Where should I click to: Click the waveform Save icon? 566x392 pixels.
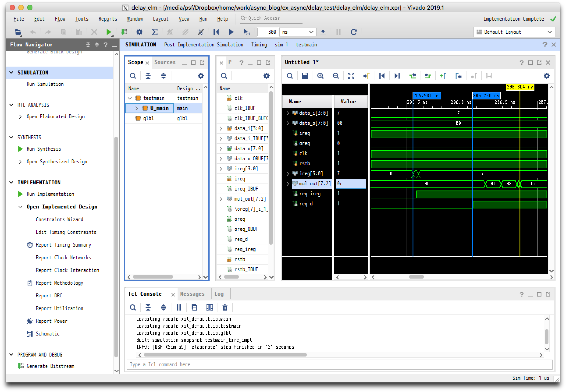[305, 76]
